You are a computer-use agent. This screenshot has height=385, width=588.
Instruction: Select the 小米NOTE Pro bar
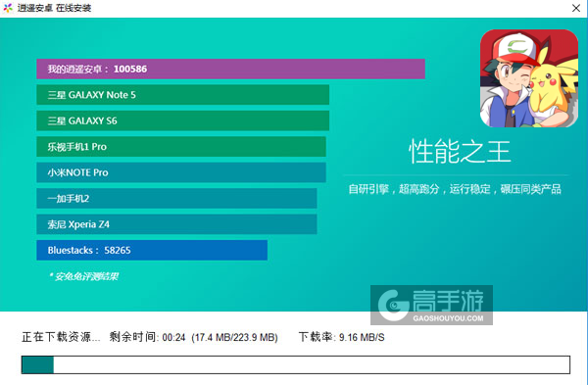pyautogui.click(x=181, y=172)
